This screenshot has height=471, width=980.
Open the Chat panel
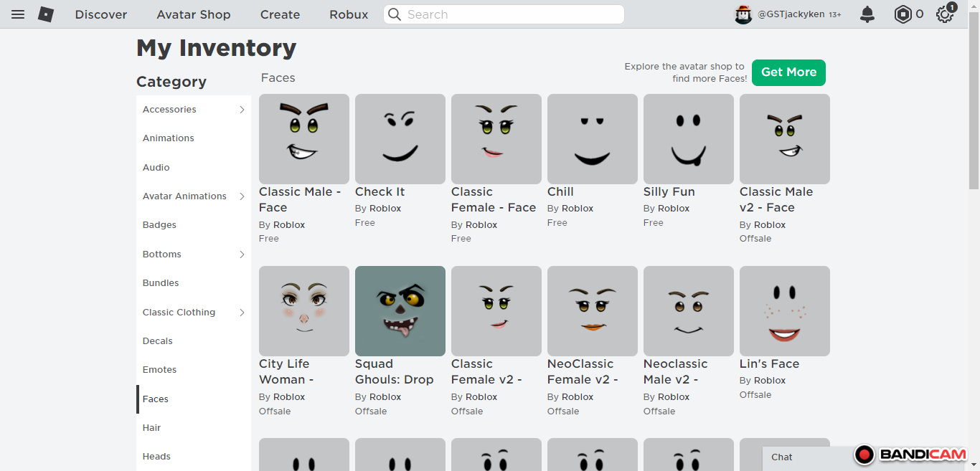(782, 457)
